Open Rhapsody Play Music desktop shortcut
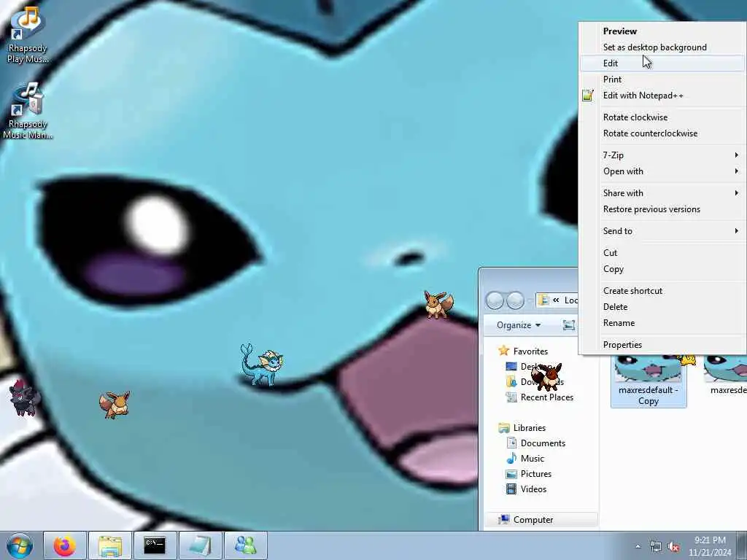Viewport: 747px width, 560px height. click(28, 34)
